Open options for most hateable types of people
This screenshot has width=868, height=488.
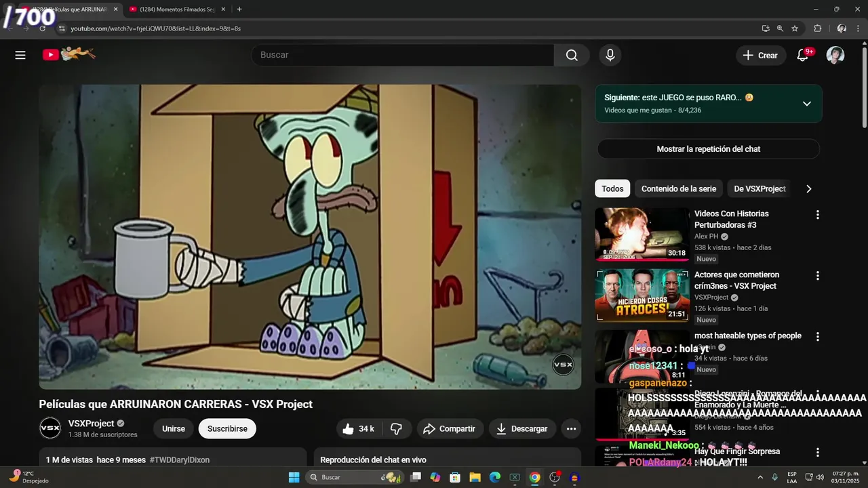(817, 336)
